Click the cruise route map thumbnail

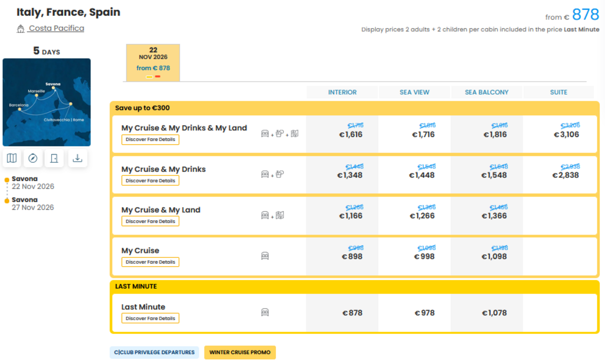tap(46, 102)
